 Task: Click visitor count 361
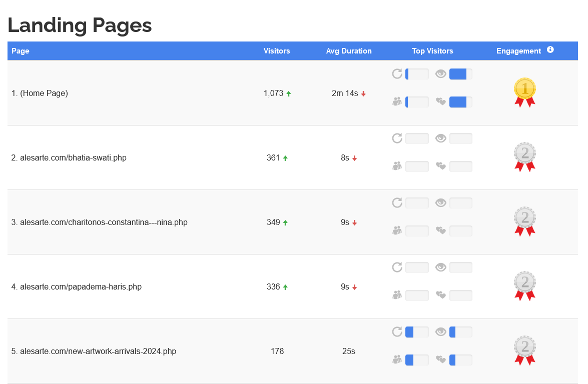coord(273,157)
